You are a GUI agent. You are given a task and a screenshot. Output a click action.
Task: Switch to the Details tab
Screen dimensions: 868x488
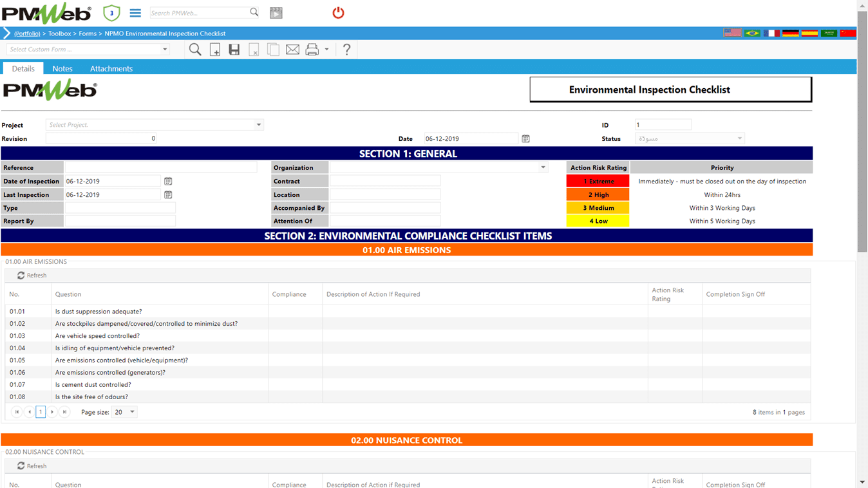[23, 68]
